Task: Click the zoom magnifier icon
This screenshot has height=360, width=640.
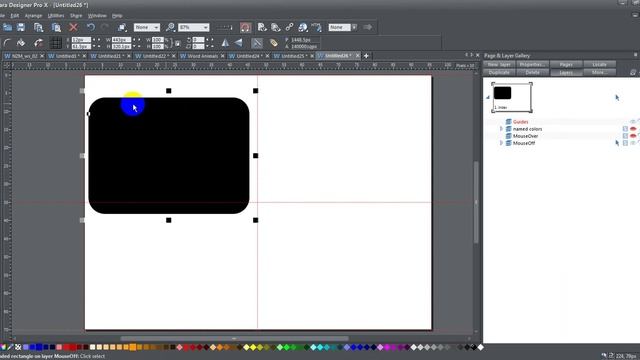Action: [170, 27]
